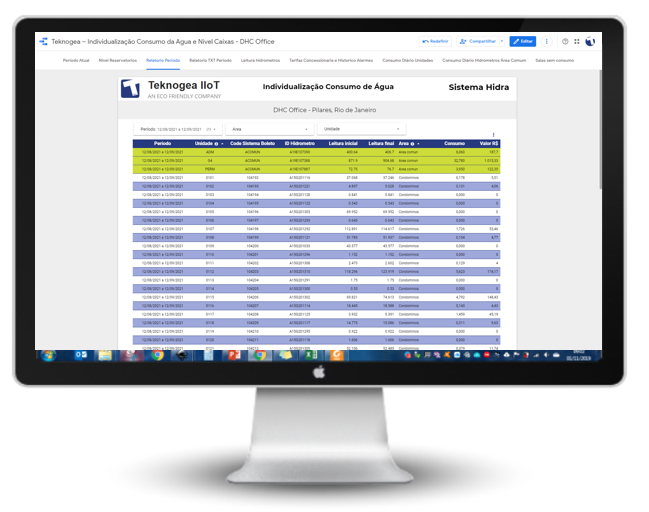Screen dimensions: 649x512
Task: Click the Redefinir (reset) button
Action: [435, 41]
